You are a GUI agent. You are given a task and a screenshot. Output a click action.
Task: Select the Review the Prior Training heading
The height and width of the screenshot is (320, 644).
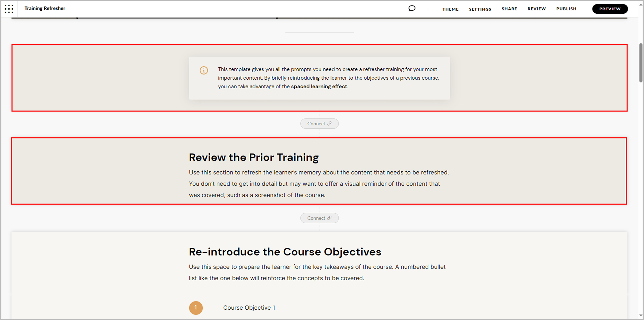point(253,157)
